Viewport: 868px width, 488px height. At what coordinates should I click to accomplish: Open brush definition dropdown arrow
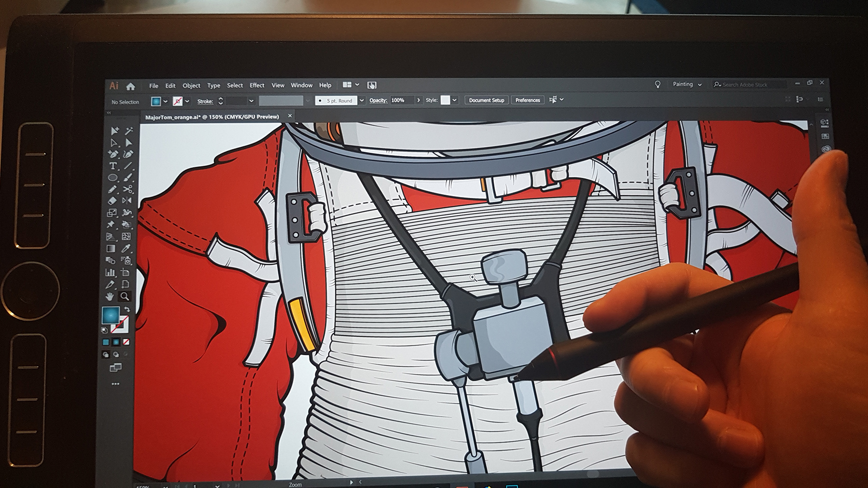pyautogui.click(x=362, y=101)
